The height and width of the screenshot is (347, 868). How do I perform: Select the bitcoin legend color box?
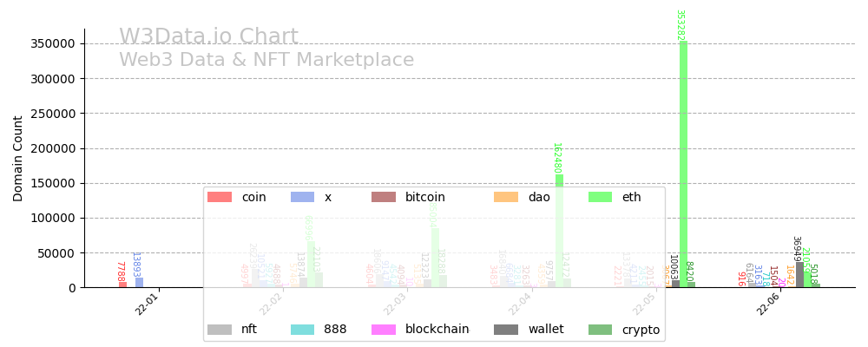coord(384,197)
